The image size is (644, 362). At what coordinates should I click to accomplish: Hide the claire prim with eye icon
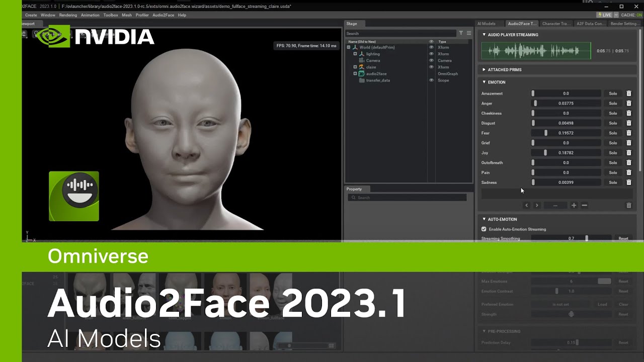pos(431,67)
